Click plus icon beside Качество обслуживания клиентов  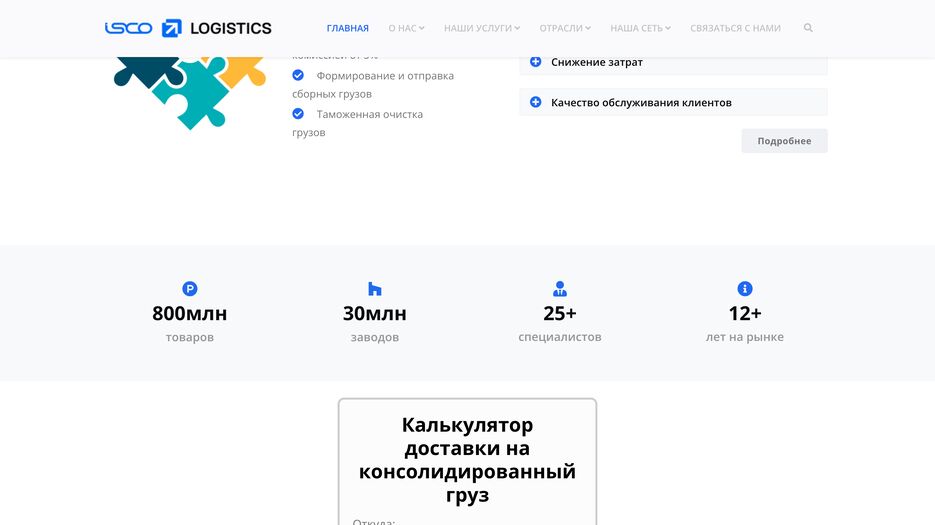click(535, 102)
